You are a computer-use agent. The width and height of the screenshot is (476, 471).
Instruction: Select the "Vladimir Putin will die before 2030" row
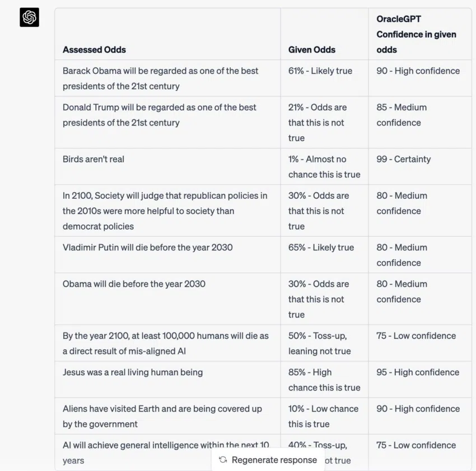(147, 248)
